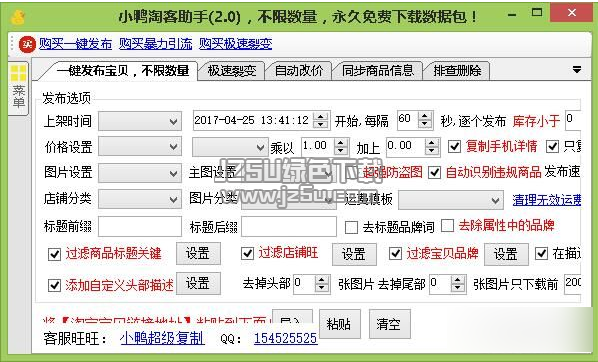Decrease the 每隔 seconds interval stepper

pos(425,124)
